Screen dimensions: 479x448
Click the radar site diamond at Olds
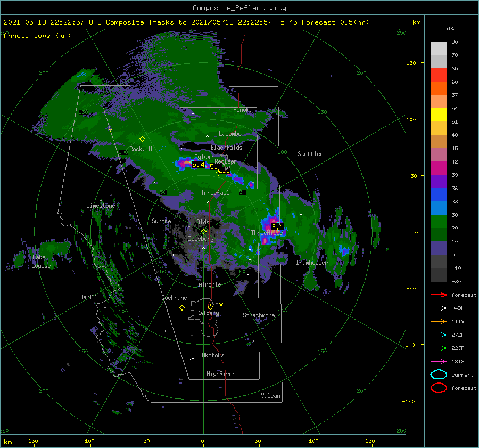point(203,232)
